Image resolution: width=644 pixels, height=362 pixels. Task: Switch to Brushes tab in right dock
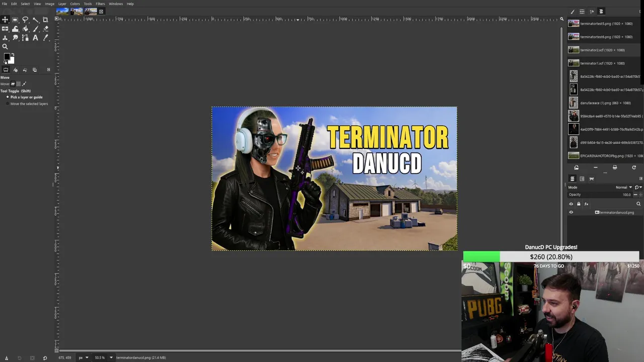[x=573, y=12]
